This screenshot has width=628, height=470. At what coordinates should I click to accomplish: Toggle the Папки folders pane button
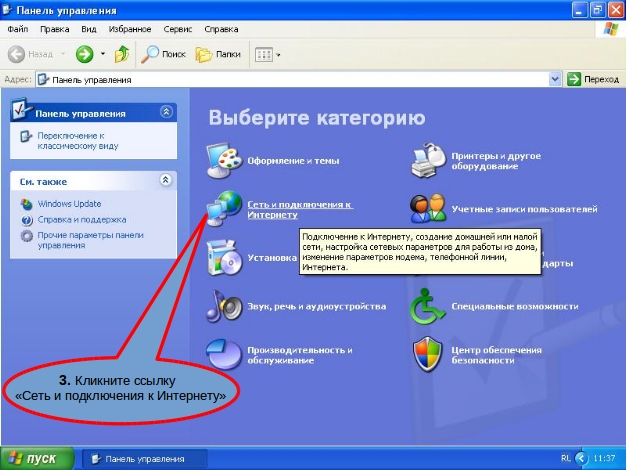(218, 54)
